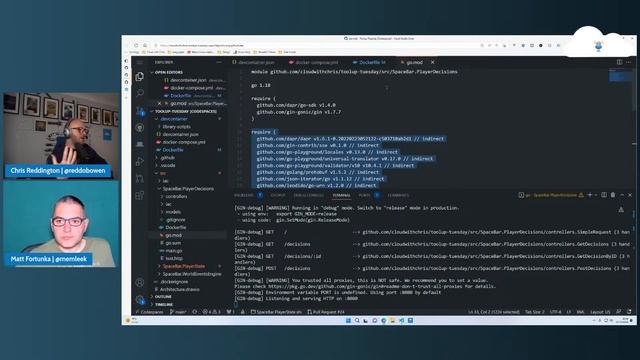Close the go.mod editor tab
The height and width of the screenshot is (360, 640).
433,62
